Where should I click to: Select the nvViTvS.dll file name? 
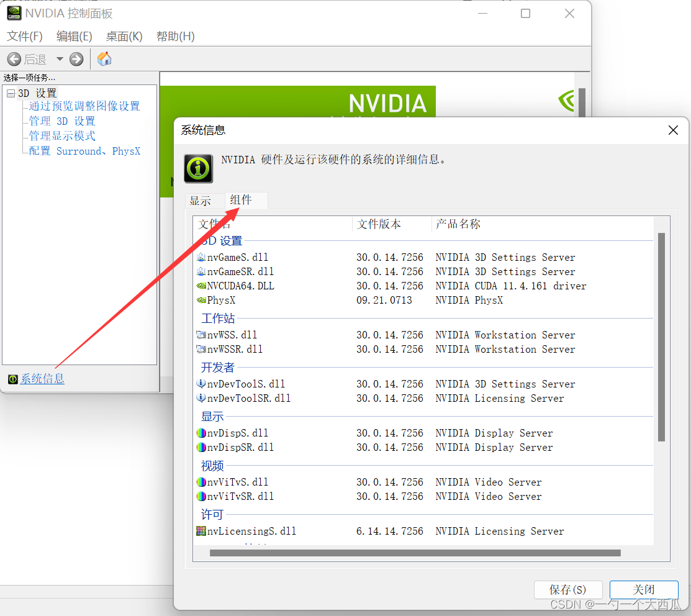[238, 482]
